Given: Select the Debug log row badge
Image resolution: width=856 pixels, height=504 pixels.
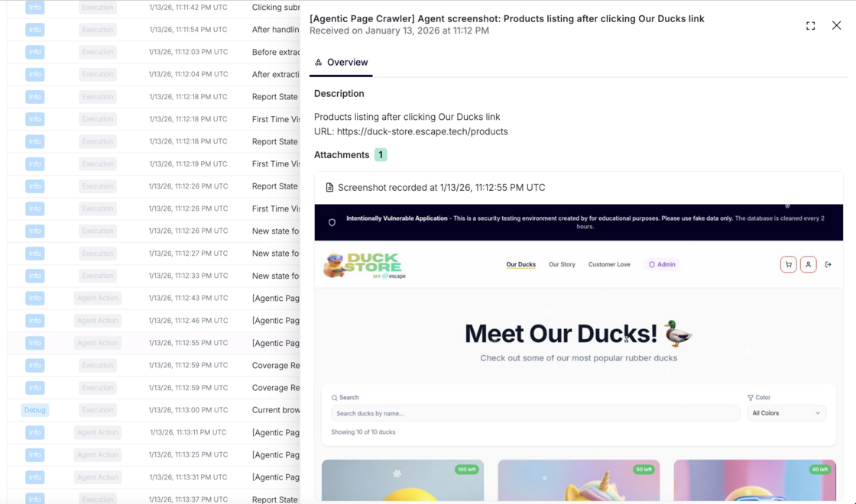Looking at the screenshot, I should pos(35,410).
